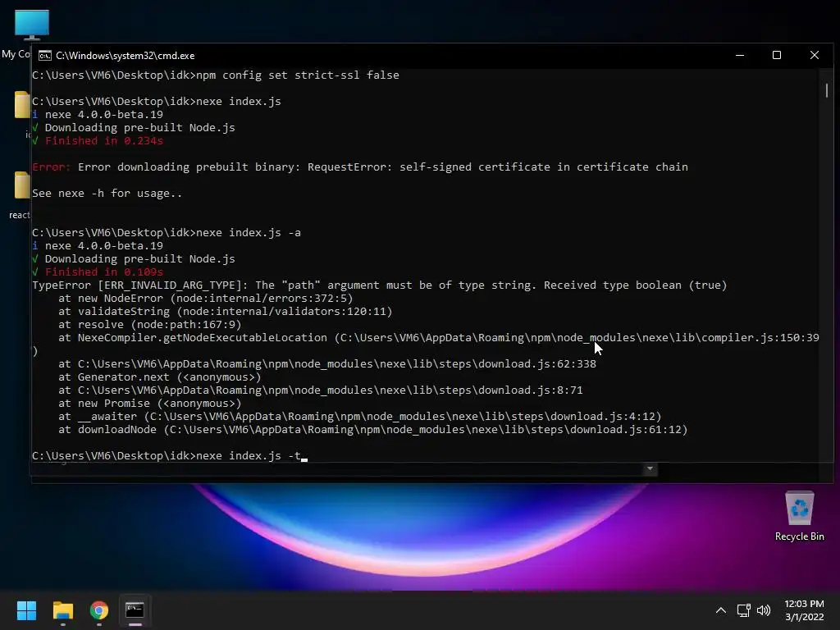840x630 pixels.
Task: Click 'Finished in 0.109s' text
Action: [x=104, y=272]
